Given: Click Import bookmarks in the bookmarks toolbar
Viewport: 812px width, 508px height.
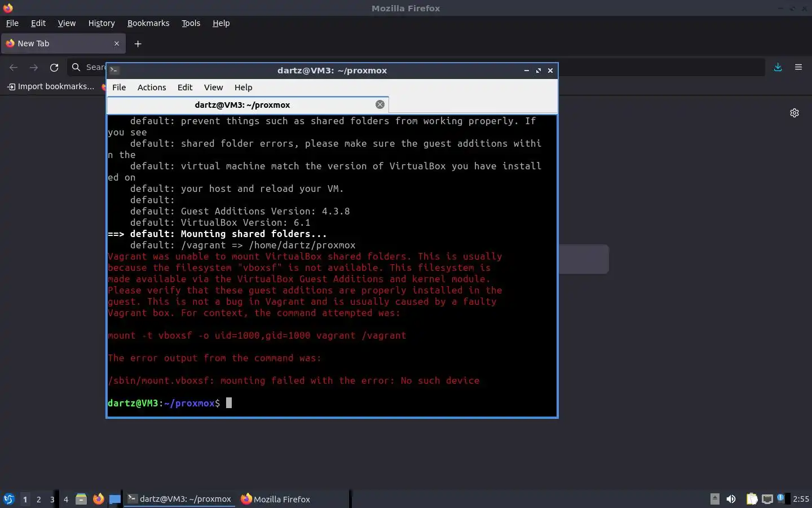Looking at the screenshot, I should [51, 86].
